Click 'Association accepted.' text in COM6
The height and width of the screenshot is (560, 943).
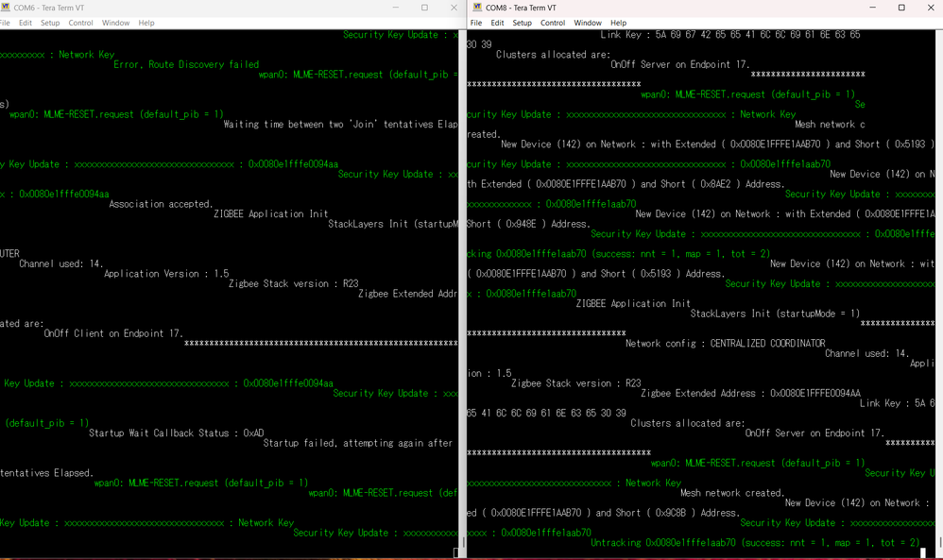[x=161, y=204]
